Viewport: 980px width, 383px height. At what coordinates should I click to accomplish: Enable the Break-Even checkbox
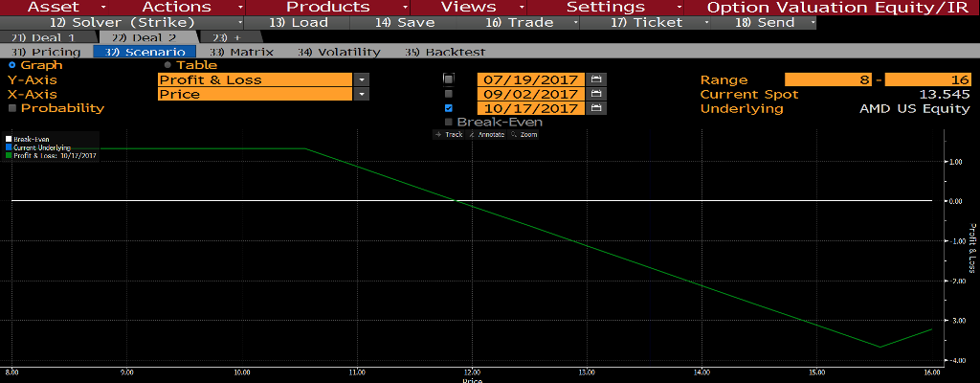[448, 122]
